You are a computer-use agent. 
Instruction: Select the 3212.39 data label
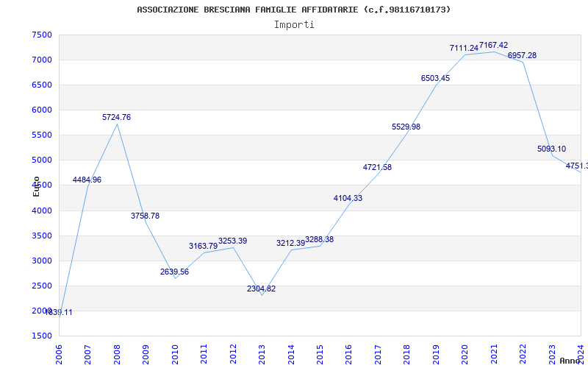(290, 244)
